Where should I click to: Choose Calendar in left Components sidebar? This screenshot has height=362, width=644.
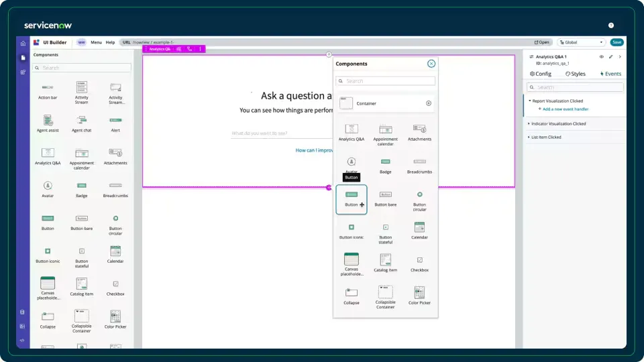click(115, 255)
